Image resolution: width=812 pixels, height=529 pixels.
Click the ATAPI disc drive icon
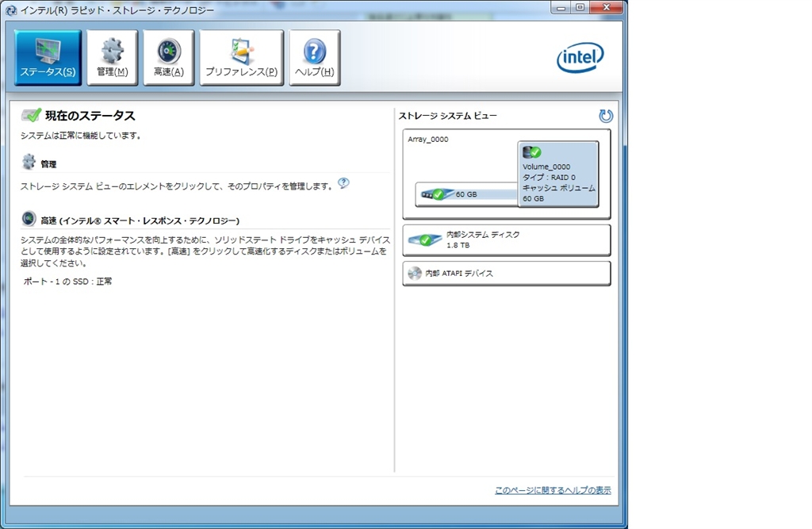pos(415,273)
